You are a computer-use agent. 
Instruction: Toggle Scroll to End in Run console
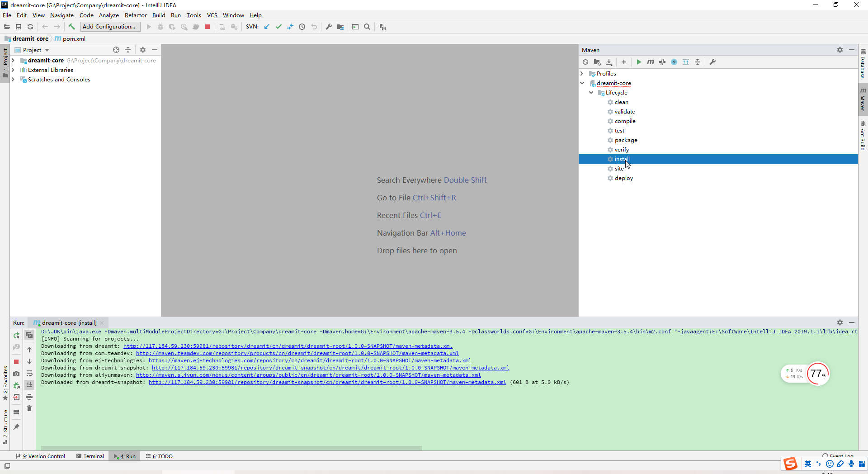point(29,385)
